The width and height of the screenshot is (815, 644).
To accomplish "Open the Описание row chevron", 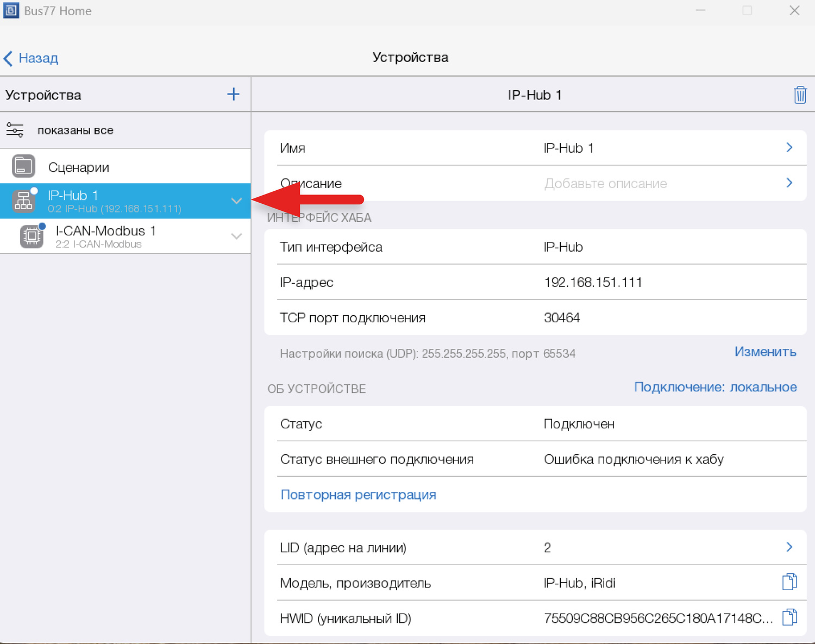I will pos(789,183).
